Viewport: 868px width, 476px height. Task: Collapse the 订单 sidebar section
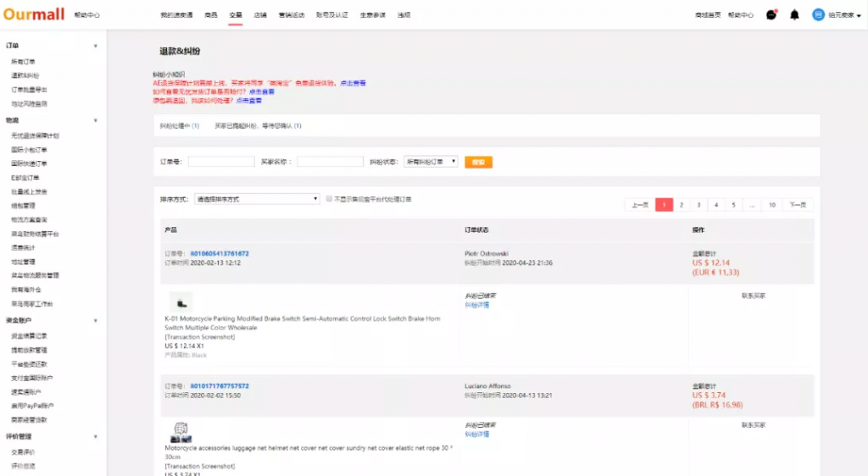(95, 46)
